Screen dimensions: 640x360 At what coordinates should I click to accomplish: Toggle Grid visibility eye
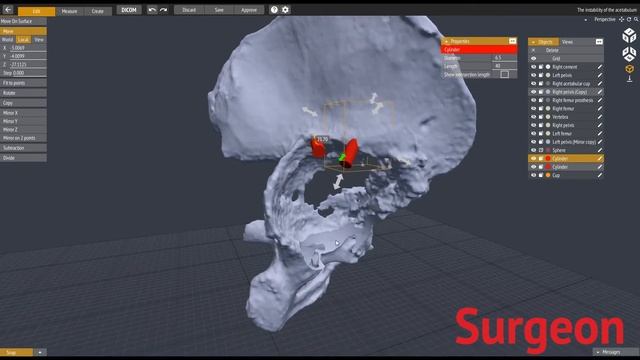533,58
